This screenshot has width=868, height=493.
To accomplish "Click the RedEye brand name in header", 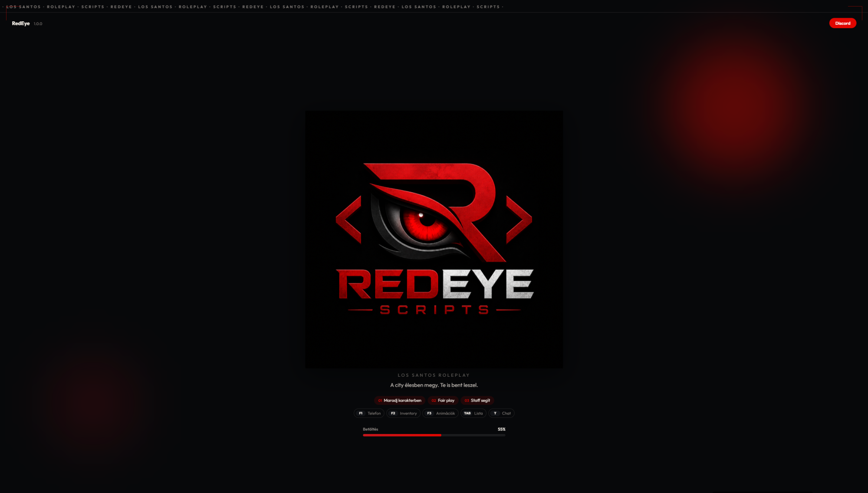I will (21, 23).
